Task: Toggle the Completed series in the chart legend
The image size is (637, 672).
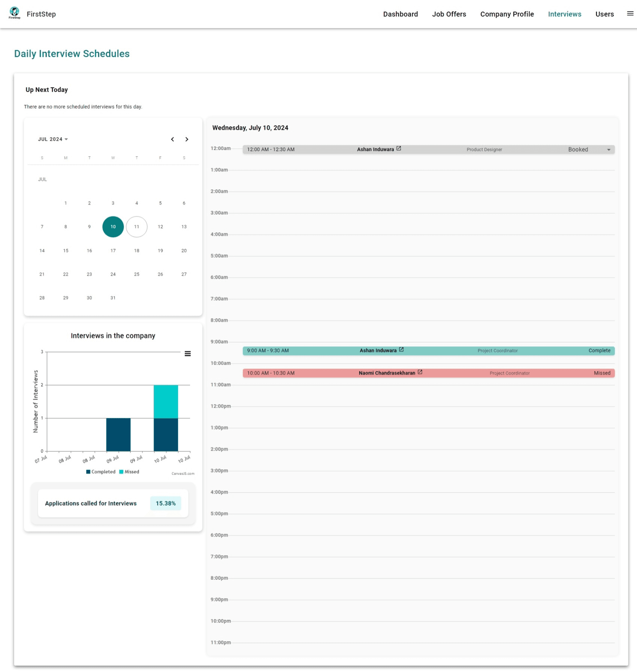Action: [x=101, y=471]
